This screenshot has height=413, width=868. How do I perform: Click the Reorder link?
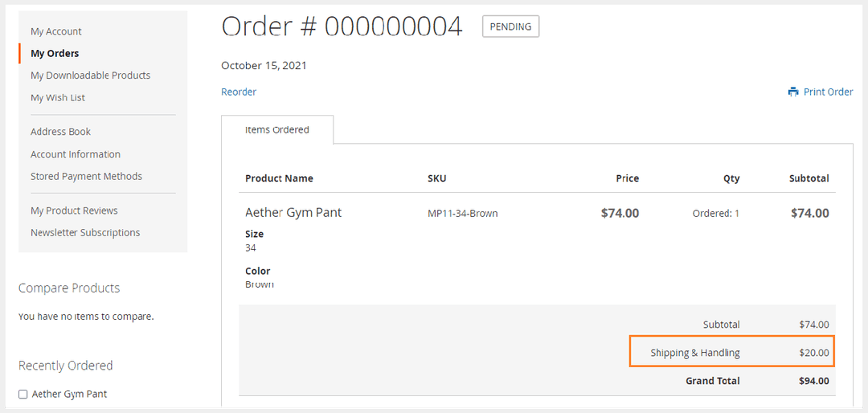pos(239,92)
